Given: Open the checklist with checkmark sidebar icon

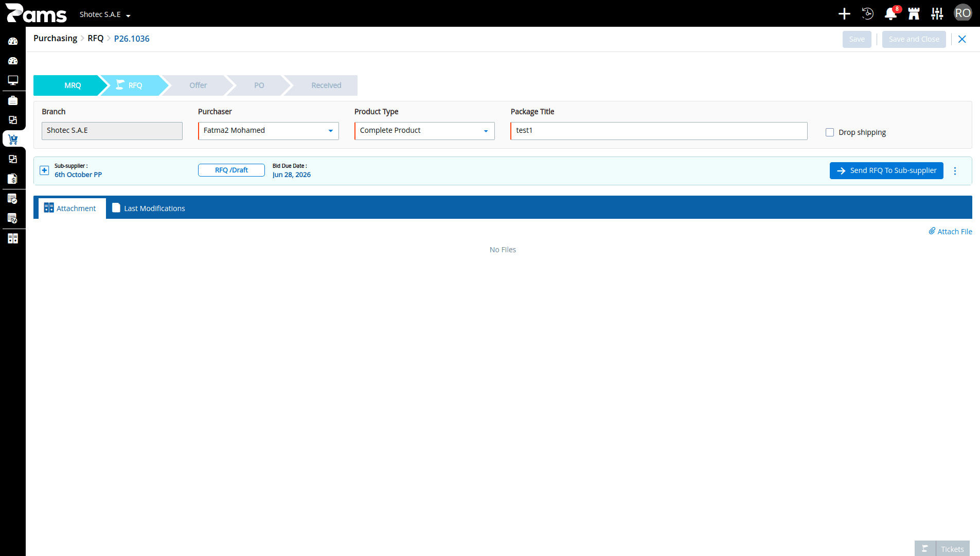Looking at the screenshot, I should coord(13,198).
